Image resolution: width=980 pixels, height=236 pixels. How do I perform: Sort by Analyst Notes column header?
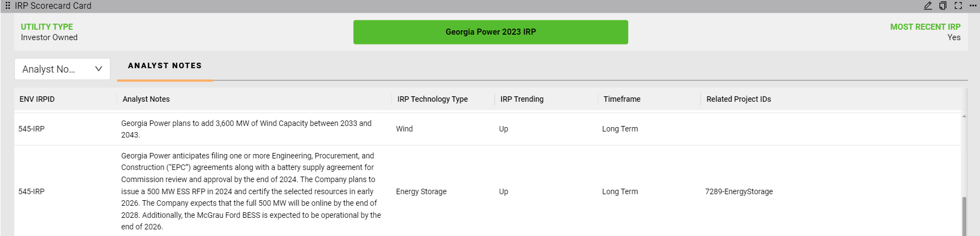pyautogui.click(x=146, y=99)
